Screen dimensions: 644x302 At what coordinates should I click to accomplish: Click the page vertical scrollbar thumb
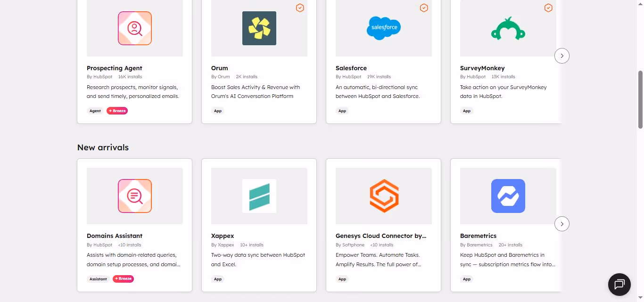(640, 99)
